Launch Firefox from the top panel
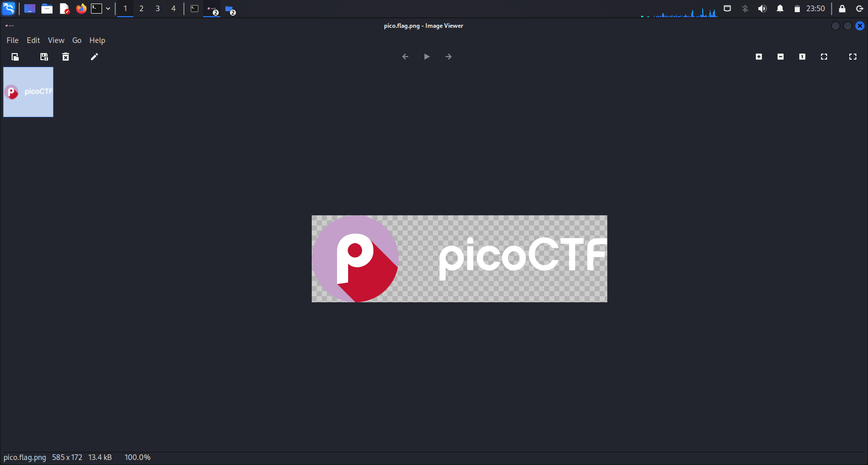This screenshot has width=868, height=465. point(81,9)
